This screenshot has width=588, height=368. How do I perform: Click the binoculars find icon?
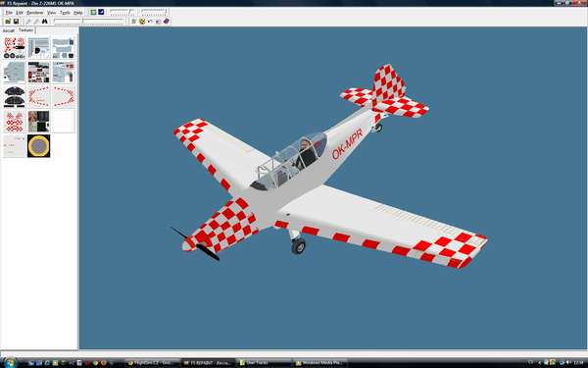tap(45, 22)
